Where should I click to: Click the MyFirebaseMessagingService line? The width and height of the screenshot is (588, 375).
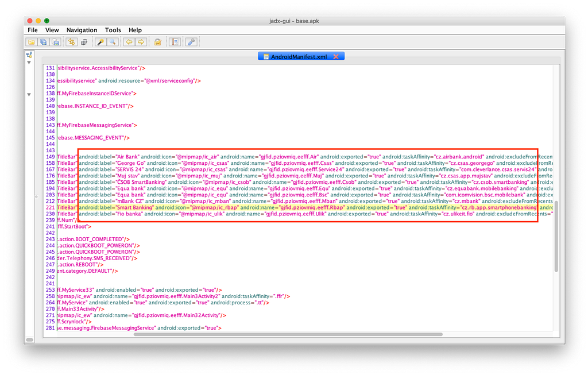pyautogui.click(x=97, y=125)
